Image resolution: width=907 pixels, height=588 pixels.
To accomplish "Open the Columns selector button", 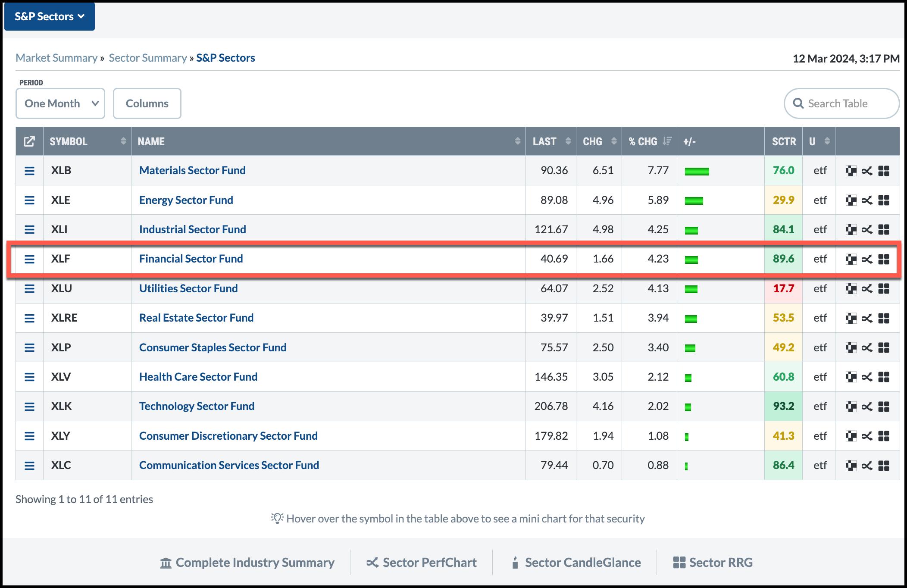I will click(x=147, y=103).
